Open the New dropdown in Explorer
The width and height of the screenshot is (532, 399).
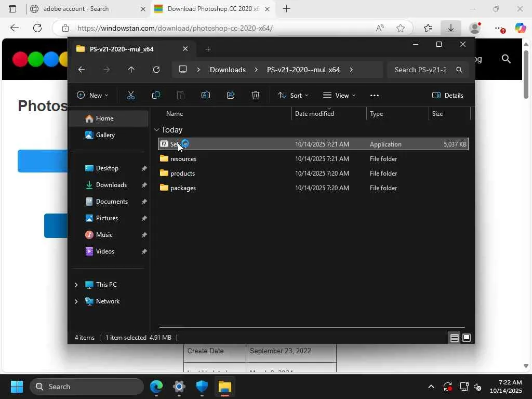[92, 96]
